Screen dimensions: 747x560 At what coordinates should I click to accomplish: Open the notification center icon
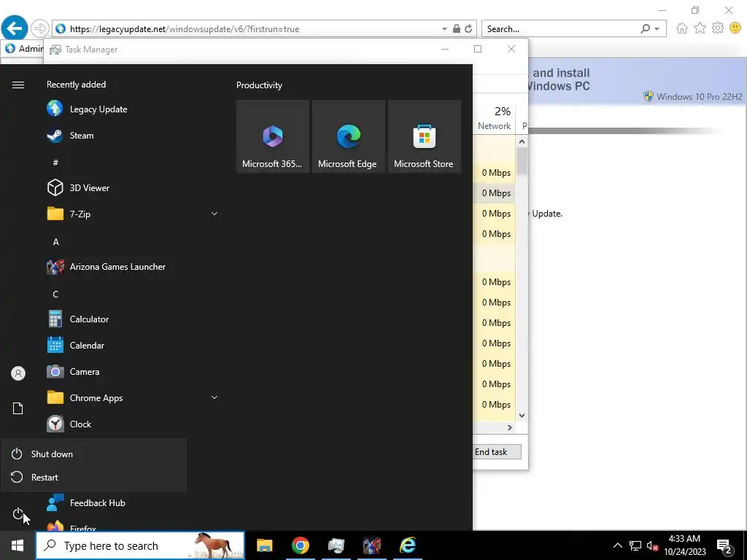(725, 545)
